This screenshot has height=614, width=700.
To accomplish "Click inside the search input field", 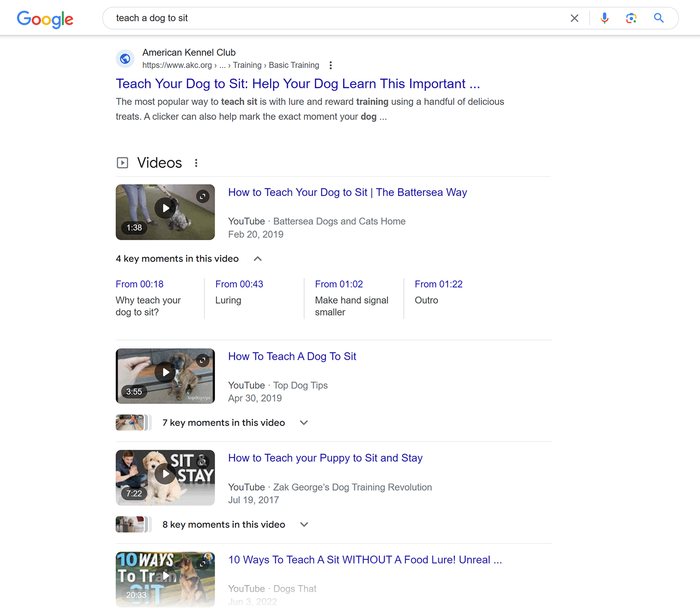I will [x=306, y=18].
